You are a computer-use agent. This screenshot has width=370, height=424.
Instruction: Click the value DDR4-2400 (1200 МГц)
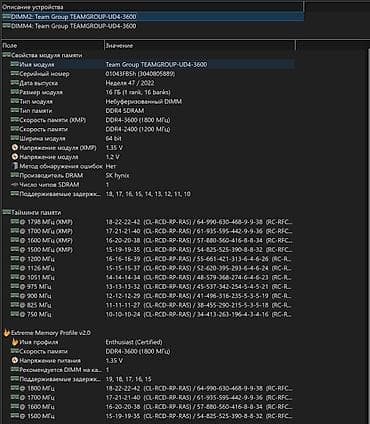pos(138,129)
